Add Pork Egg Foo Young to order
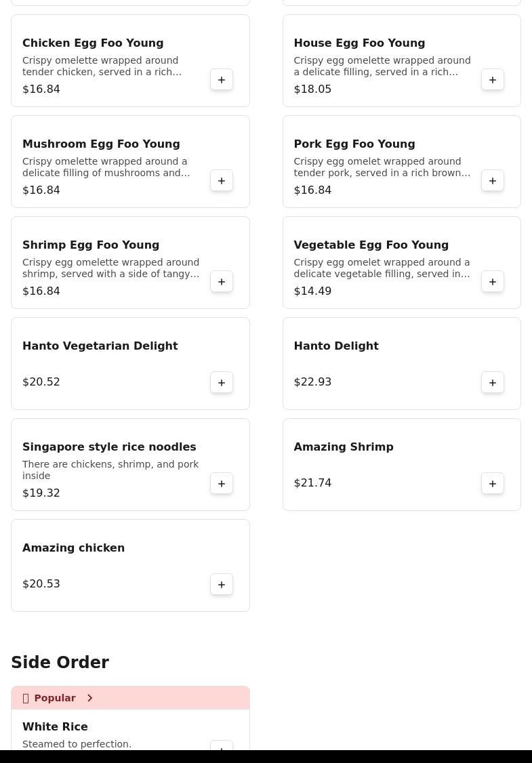The image size is (532, 763). 493,181
